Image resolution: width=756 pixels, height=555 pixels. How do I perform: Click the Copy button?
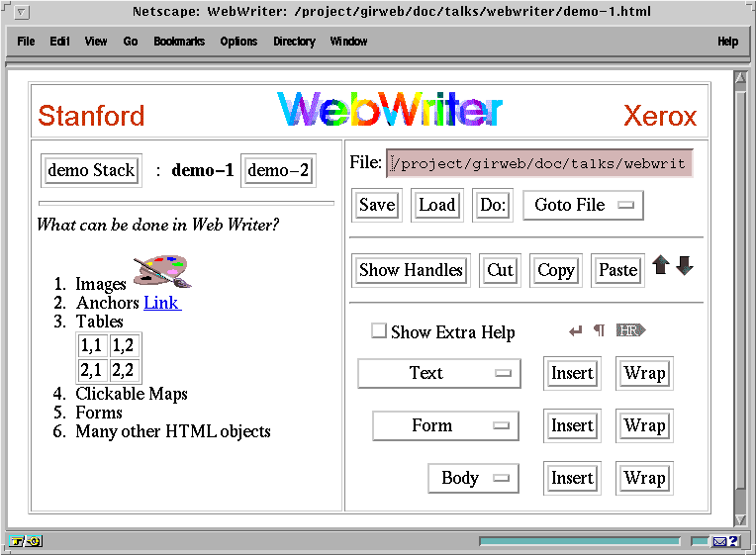pos(556,270)
